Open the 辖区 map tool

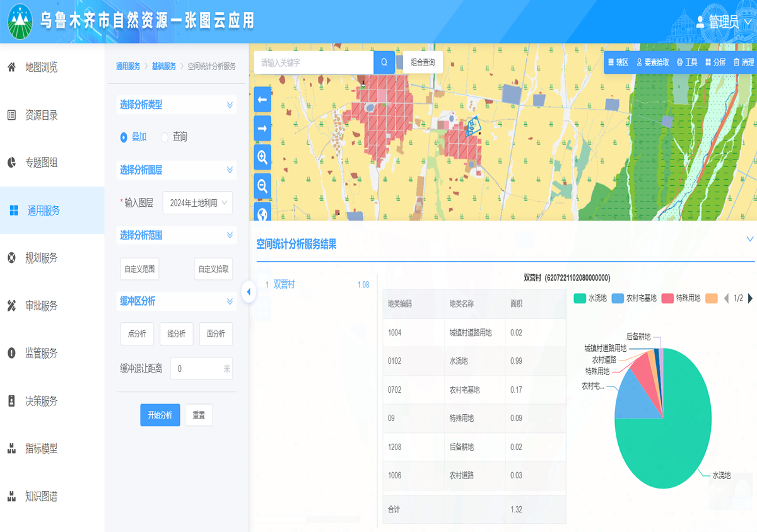[x=618, y=62]
